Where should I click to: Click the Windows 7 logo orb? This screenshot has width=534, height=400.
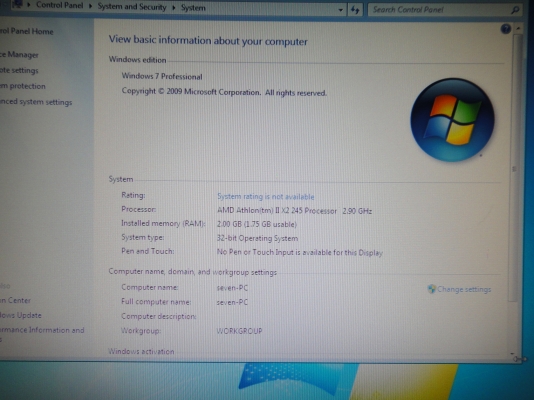[x=452, y=120]
